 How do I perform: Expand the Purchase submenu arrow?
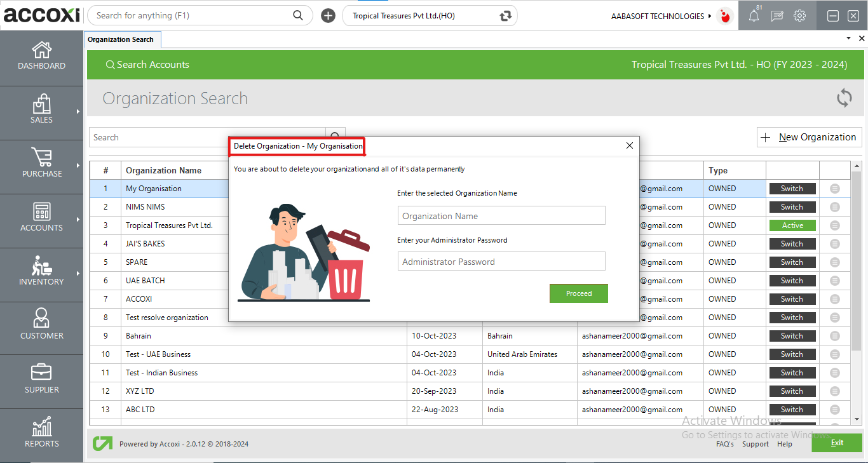click(x=78, y=165)
